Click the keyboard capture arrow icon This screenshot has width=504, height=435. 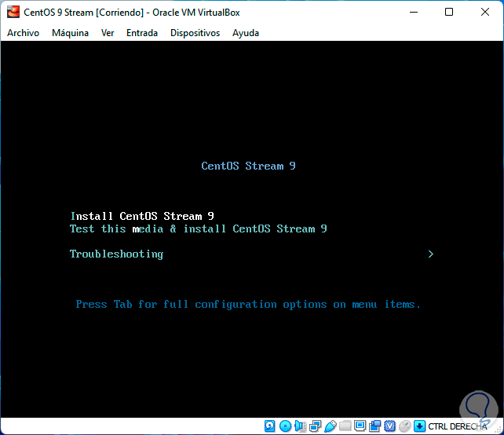click(x=419, y=426)
